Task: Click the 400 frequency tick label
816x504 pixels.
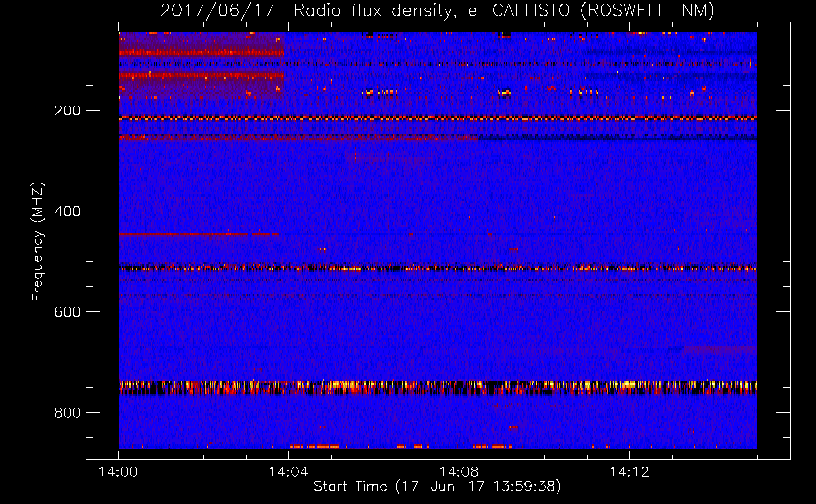Action: [68, 211]
